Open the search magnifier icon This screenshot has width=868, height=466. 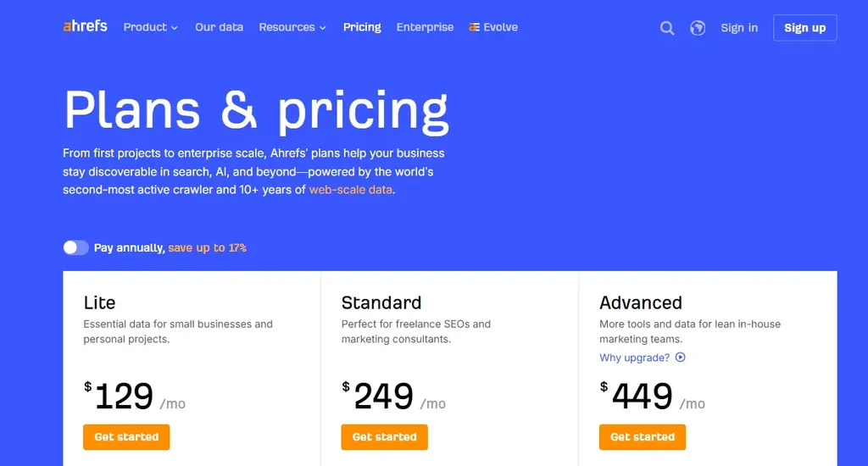(x=667, y=28)
